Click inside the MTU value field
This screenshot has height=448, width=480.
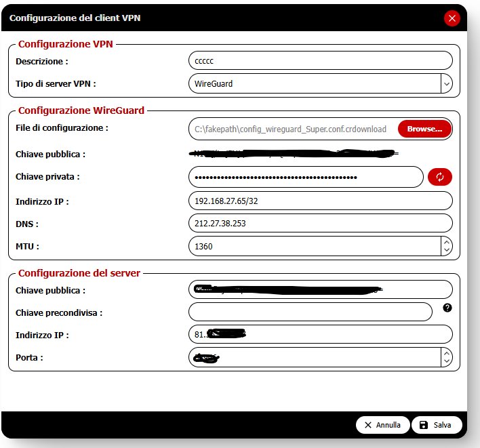click(315, 246)
